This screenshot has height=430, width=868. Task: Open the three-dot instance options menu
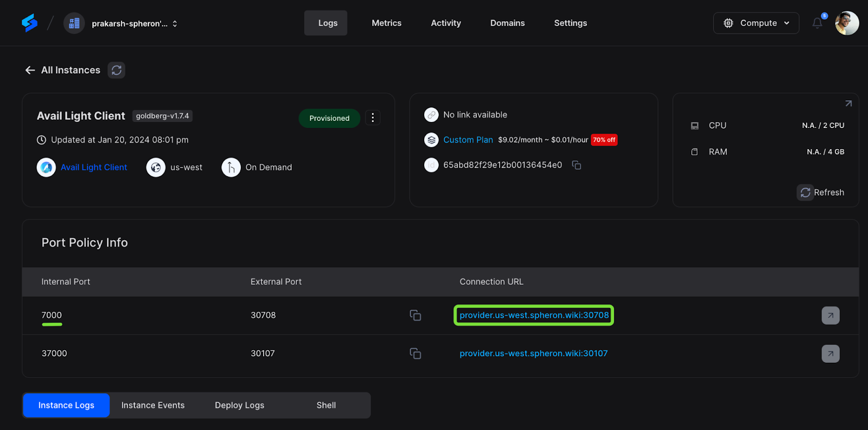[x=373, y=118]
